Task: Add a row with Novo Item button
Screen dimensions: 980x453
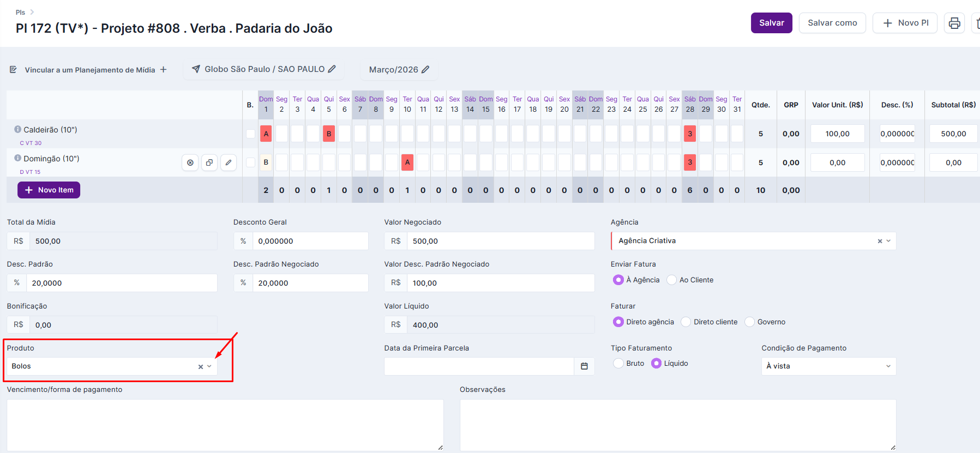Action: point(49,190)
